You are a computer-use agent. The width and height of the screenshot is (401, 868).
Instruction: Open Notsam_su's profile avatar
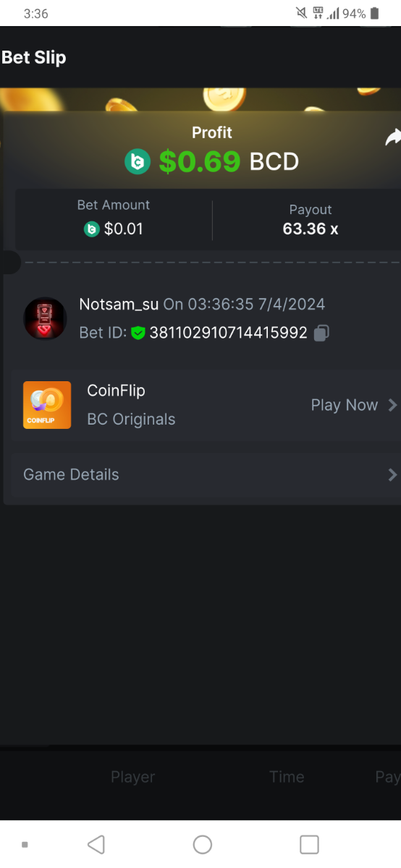pos(46,318)
